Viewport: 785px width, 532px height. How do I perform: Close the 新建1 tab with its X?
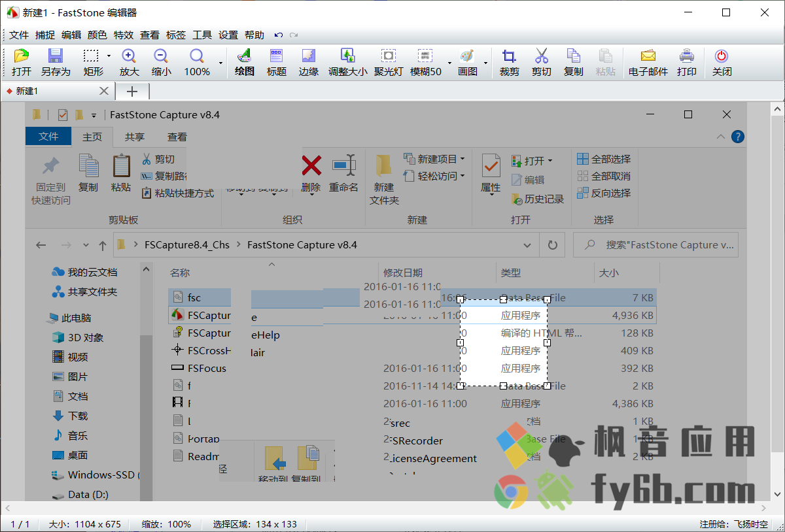104,91
